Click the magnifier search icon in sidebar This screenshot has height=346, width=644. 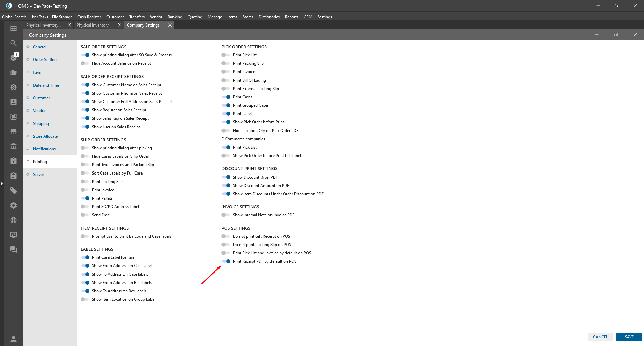click(x=13, y=43)
